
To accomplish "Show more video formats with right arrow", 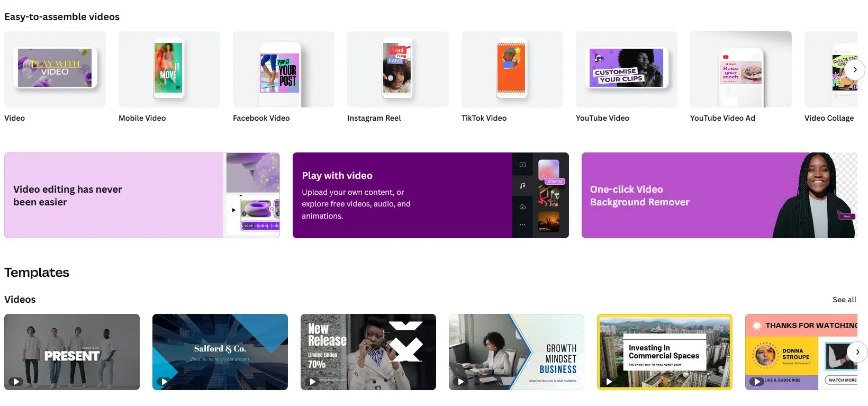I will [855, 70].
